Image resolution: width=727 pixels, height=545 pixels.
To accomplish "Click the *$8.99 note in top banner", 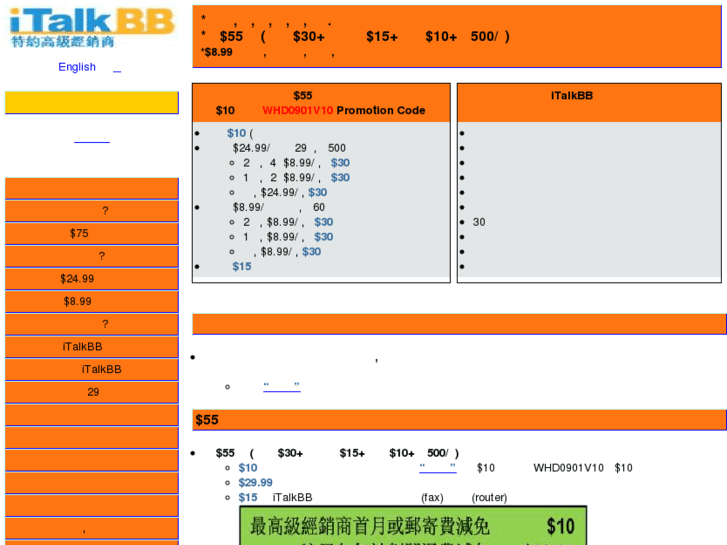I will pyautogui.click(x=217, y=52).
